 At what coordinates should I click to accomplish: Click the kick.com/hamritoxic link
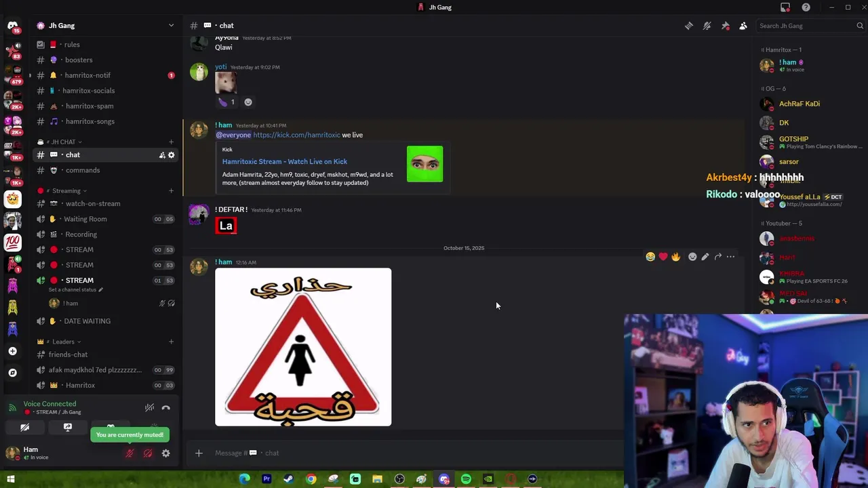pyautogui.click(x=296, y=135)
